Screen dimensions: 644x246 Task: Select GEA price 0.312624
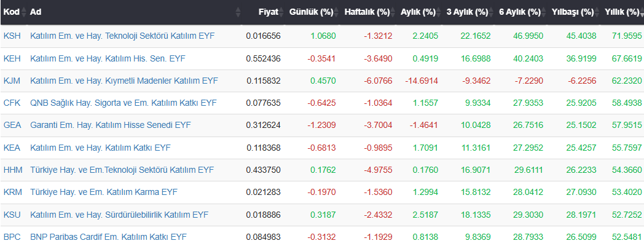(x=263, y=125)
